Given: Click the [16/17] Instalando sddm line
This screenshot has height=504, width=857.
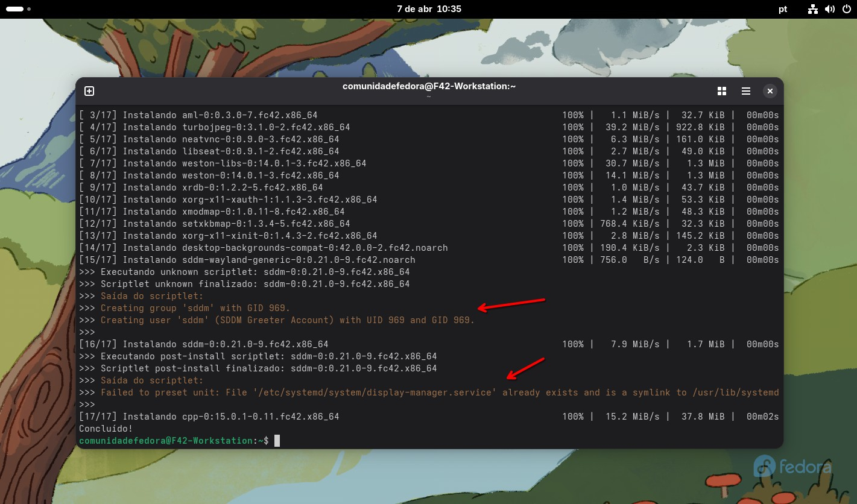Looking at the screenshot, I should point(203,344).
